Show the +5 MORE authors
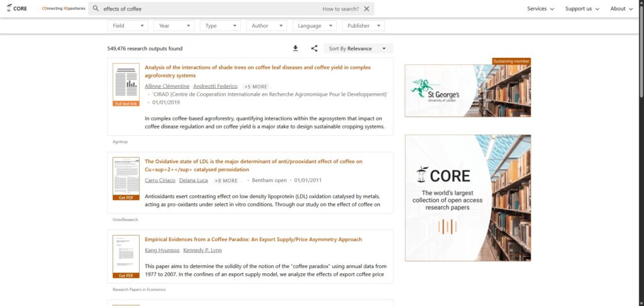Image resolution: width=644 pixels, height=306 pixels. pos(256,86)
